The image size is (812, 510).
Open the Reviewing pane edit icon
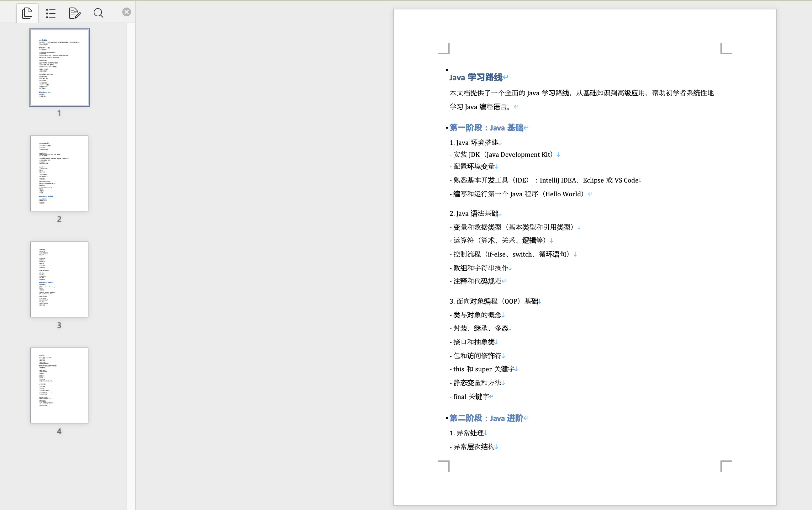[x=75, y=13]
